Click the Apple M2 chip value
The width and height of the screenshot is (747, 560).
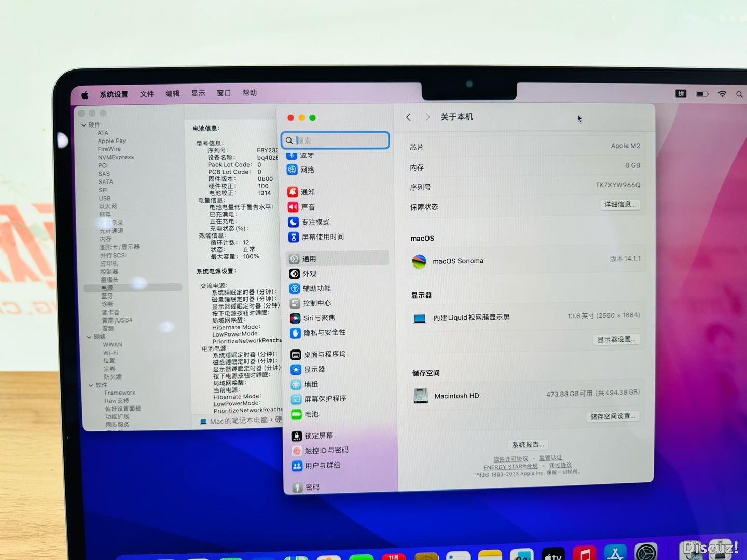coord(625,146)
